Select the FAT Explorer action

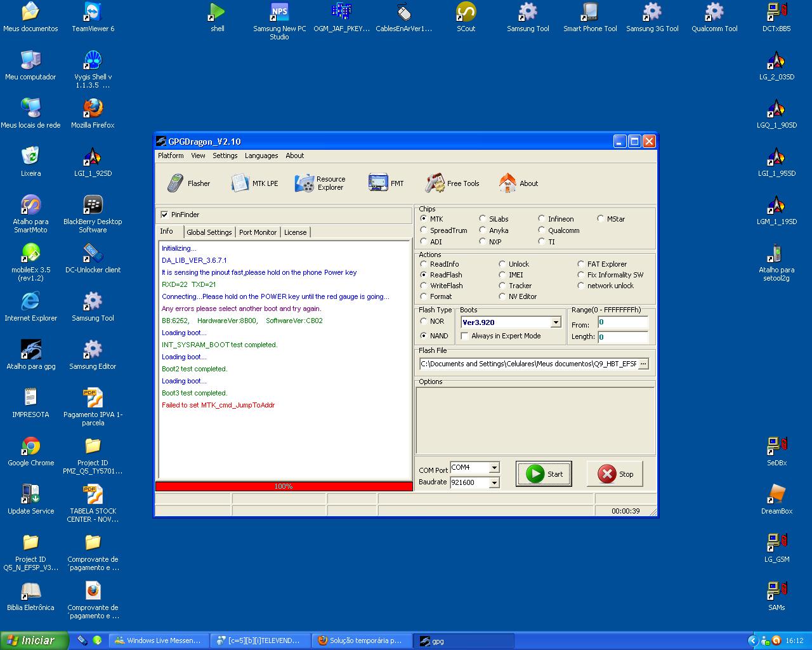point(581,264)
